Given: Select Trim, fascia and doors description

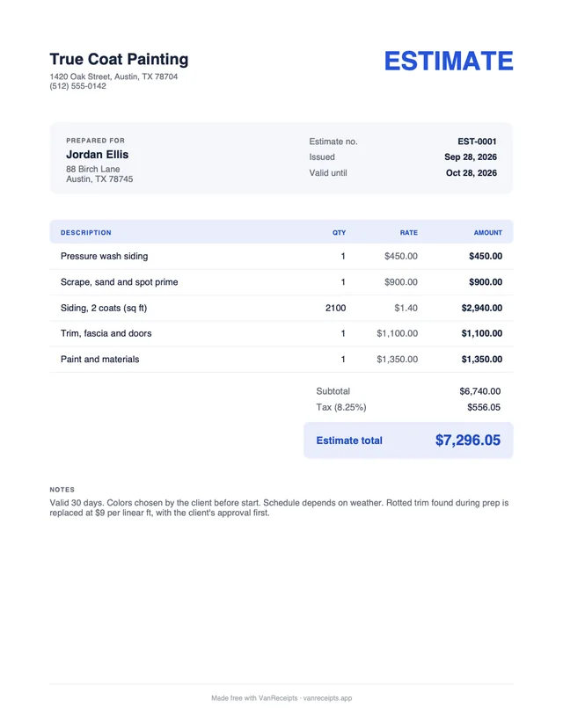Looking at the screenshot, I should (106, 333).
